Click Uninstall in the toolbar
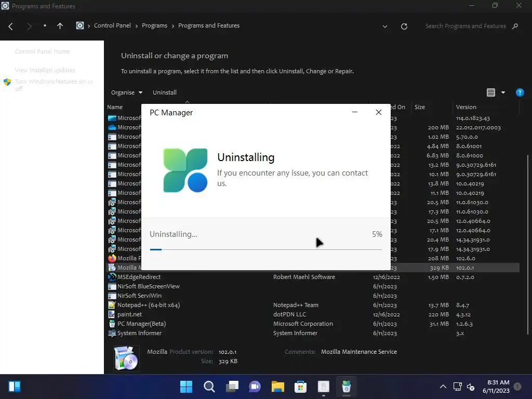Image resolution: width=532 pixels, height=399 pixels. 165,92
